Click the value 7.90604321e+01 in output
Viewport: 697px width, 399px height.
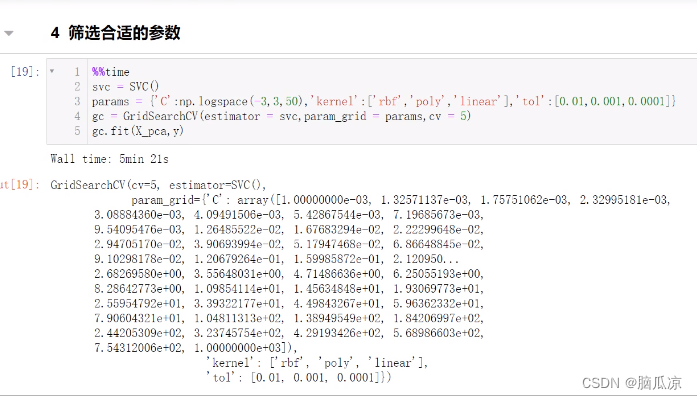coord(138,318)
